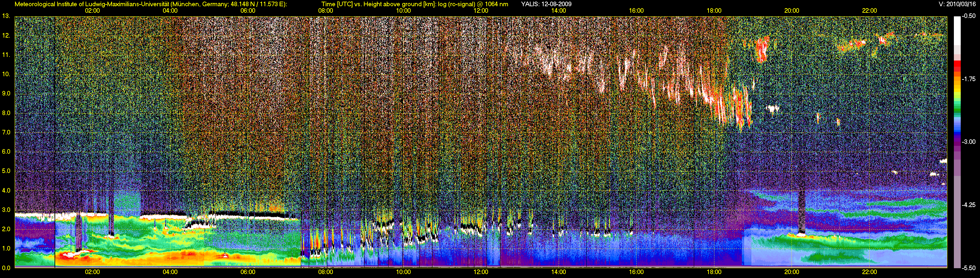
Task: Click 22:00 on the upper time axis
Action: 869,11
